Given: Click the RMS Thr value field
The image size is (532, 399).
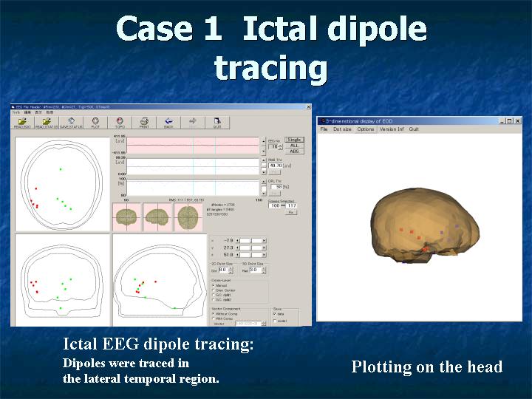Looking at the screenshot, I should (x=276, y=166).
